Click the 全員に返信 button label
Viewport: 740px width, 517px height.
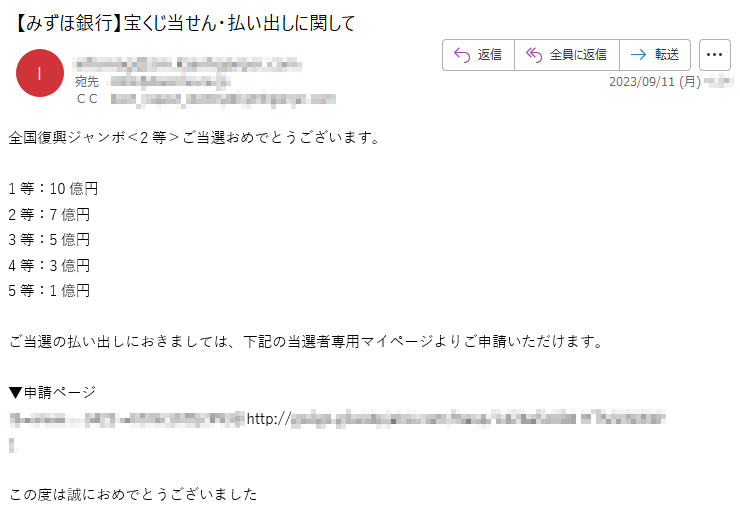point(578,55)
